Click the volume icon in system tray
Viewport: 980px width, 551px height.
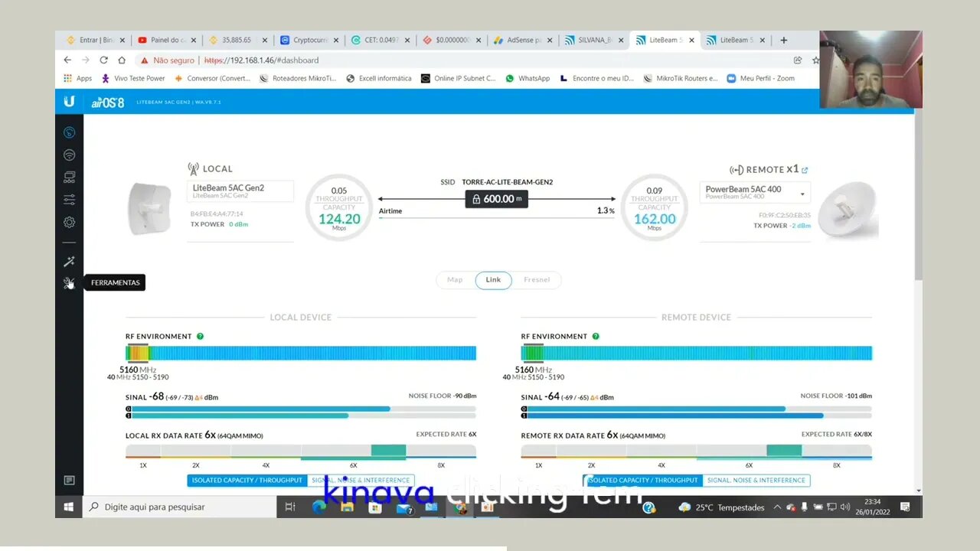845,507
